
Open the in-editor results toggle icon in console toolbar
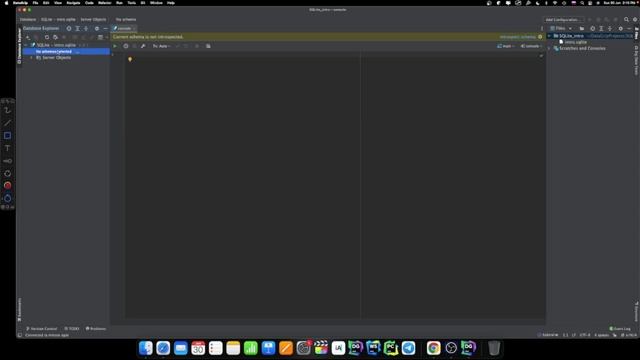pos(208,46)
